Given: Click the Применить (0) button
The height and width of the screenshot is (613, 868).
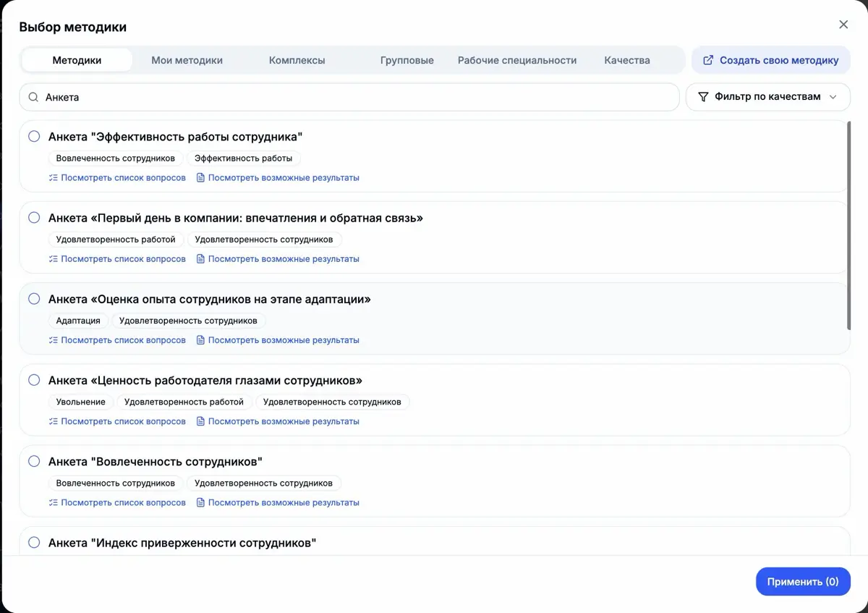Looking at the screenshot, I should click(803, 581).
